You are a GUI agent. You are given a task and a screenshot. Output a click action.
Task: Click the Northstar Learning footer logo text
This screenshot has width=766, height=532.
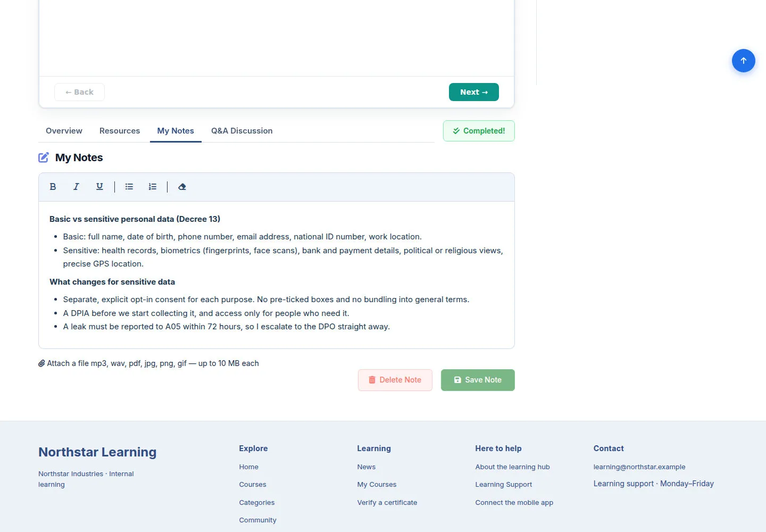pos(97,452)
